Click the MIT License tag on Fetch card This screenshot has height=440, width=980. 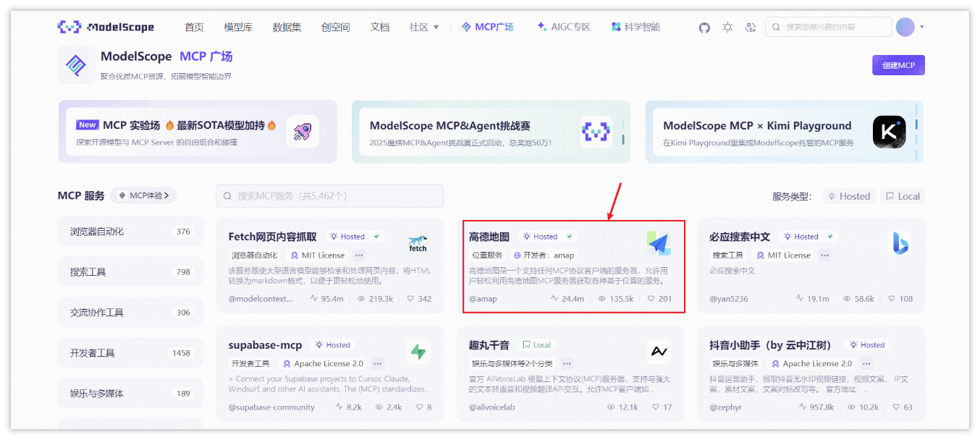(318, 255)
